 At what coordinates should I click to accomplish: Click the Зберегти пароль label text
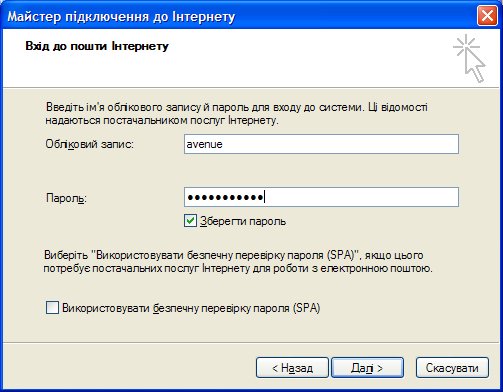click(x=243, y=221)
